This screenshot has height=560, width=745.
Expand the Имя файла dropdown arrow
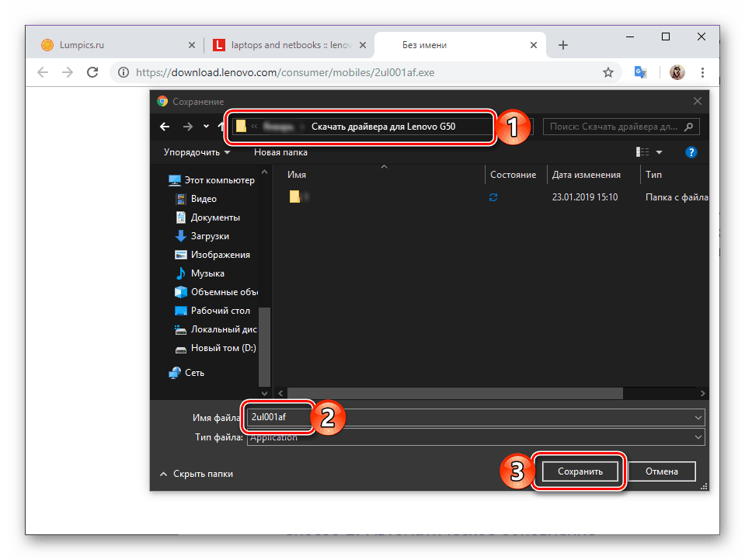point(698,418)
